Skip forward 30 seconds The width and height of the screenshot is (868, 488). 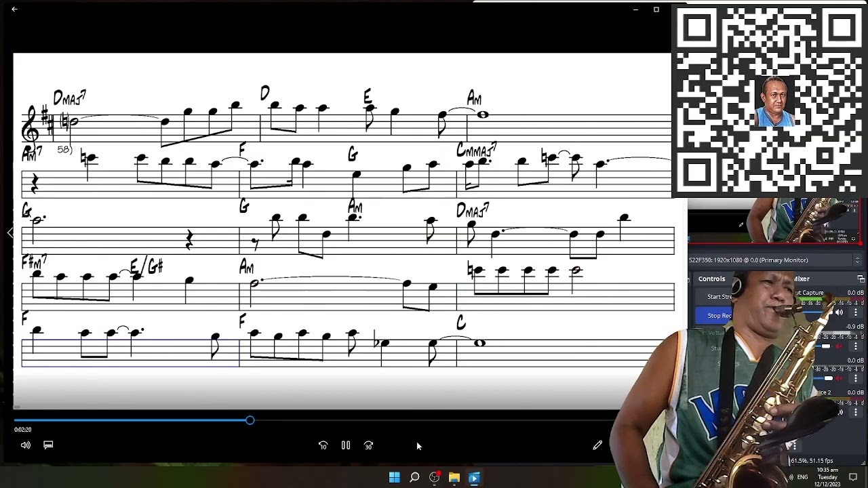click(x=368, y=445)
